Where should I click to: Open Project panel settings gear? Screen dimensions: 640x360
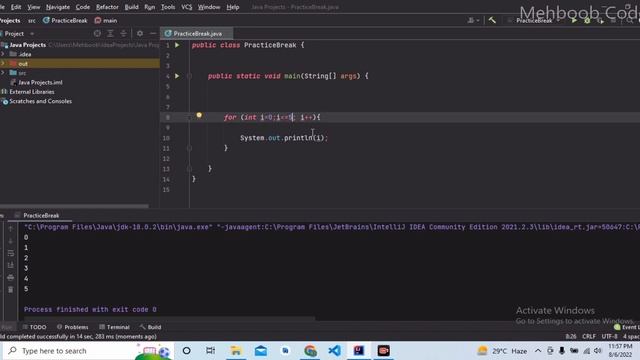click(x=140, y=33)
